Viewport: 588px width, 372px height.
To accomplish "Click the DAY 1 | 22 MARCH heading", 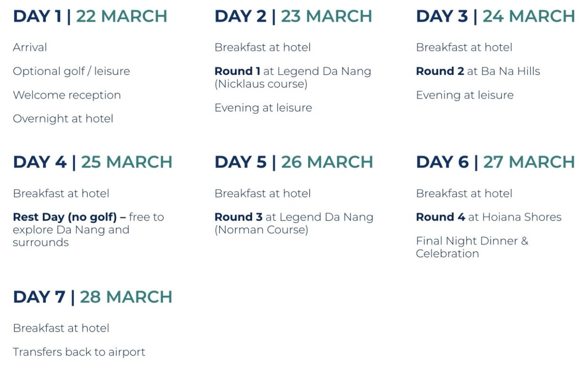I will 90,16.
